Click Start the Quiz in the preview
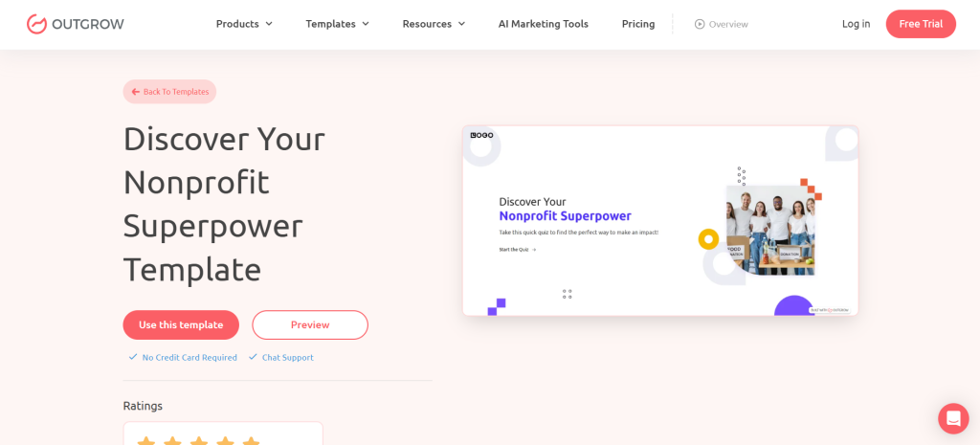This screenshot has height=445, width=980. point(517,250)
